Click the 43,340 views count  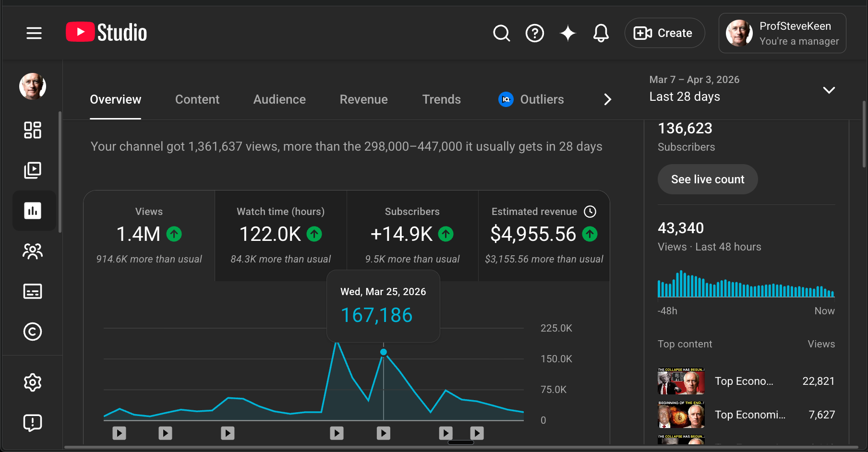coord(681,228)
